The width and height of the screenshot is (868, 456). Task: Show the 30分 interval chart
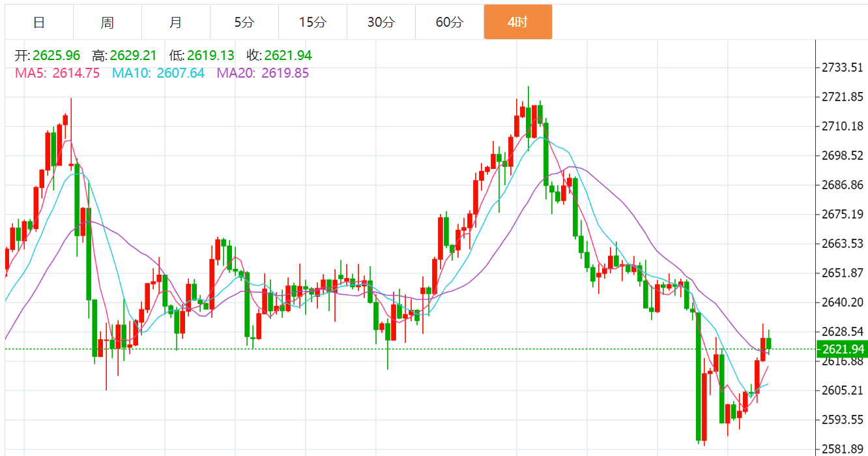(381, 22)
